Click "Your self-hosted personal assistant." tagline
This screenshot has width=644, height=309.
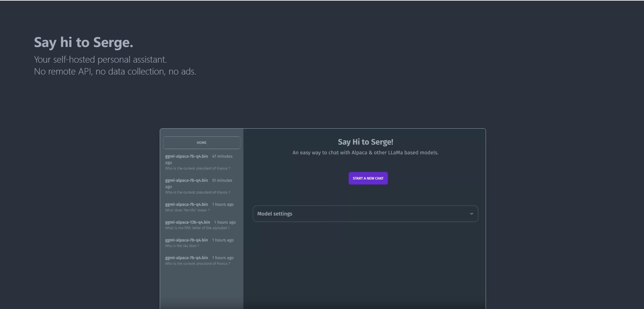100,60
